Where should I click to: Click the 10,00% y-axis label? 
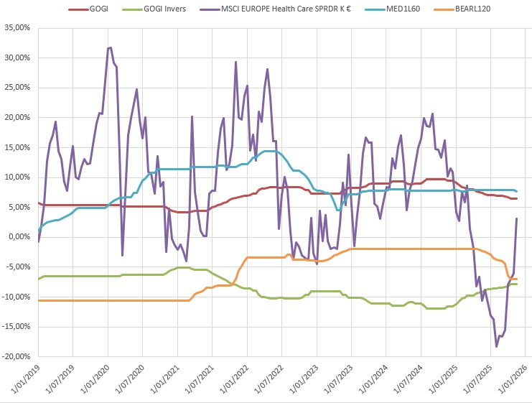coord(17,177)
